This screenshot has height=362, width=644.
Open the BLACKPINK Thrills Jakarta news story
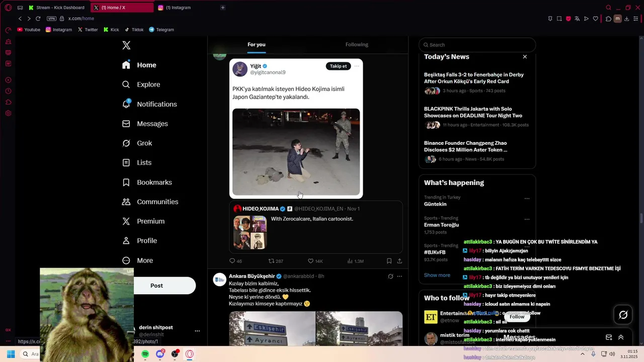[x=477, y=117]
